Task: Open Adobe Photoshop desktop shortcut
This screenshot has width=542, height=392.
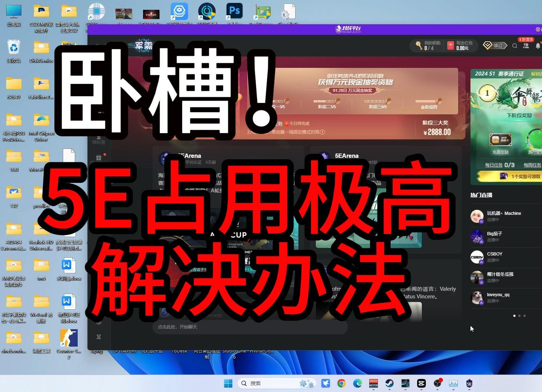Action: pos(234,15)
